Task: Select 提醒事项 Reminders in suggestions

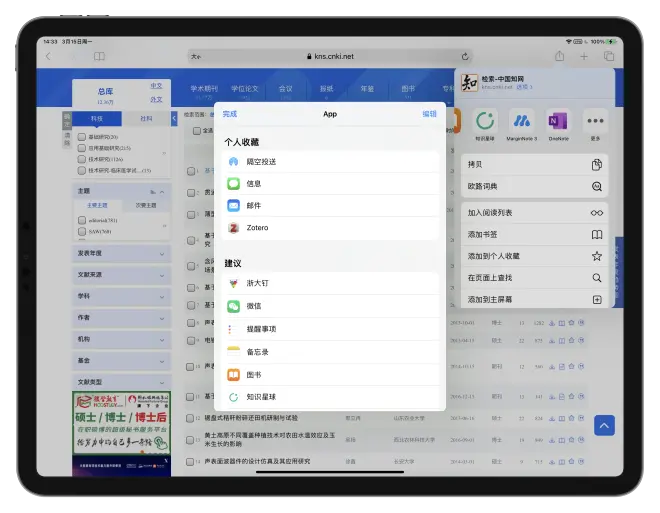Action: click(330, 329)
